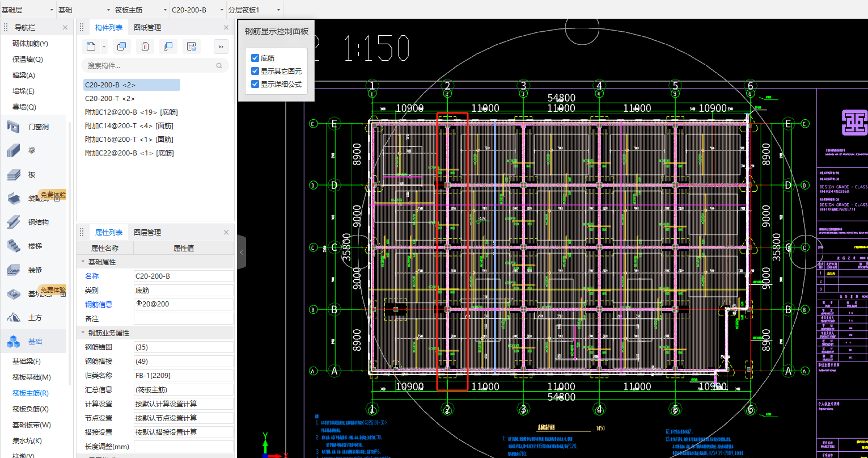Collapse the side panels with the arrow handle

[x=241, y=252]
